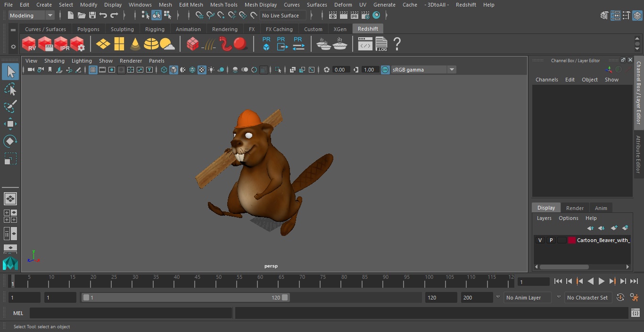Click the MEL command input field
Image resolution: width=644 pixels, height=332 pixels.
[x=131, y=313]
